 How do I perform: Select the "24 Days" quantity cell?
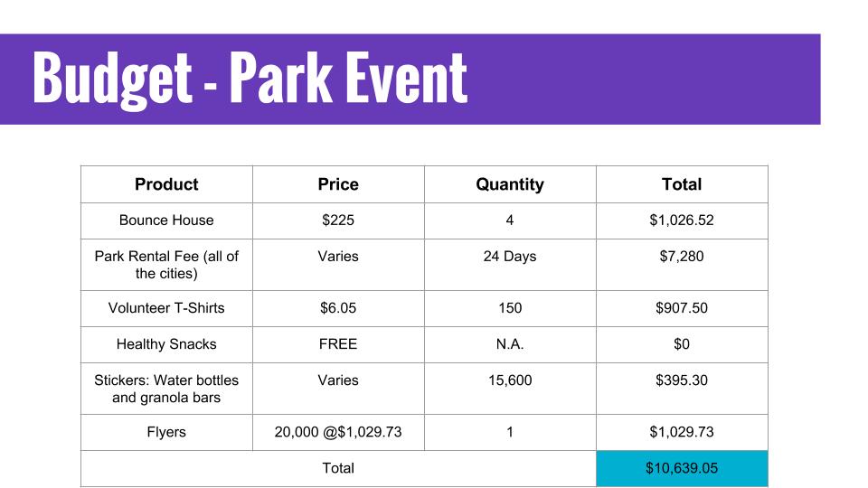click(510, 257)
